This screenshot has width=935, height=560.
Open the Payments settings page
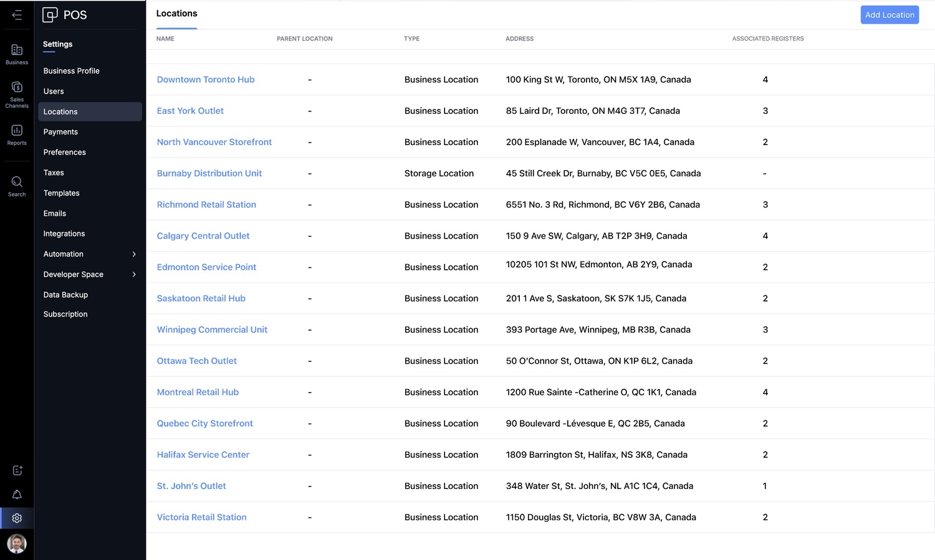point(60,132)
